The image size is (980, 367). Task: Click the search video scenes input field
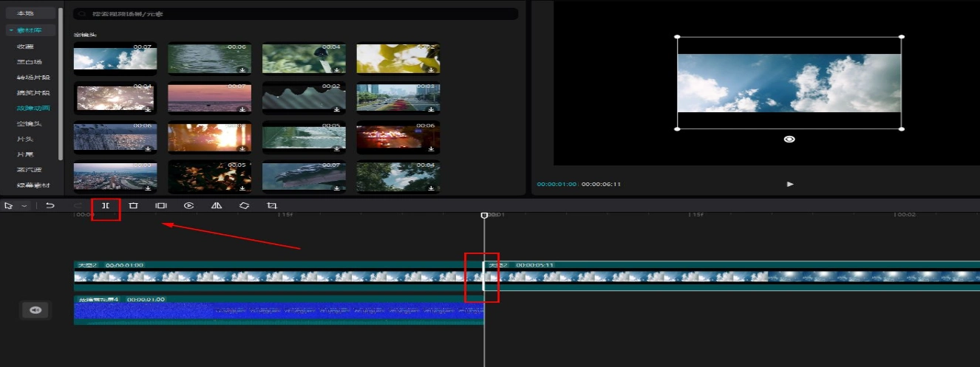(296, 14)
